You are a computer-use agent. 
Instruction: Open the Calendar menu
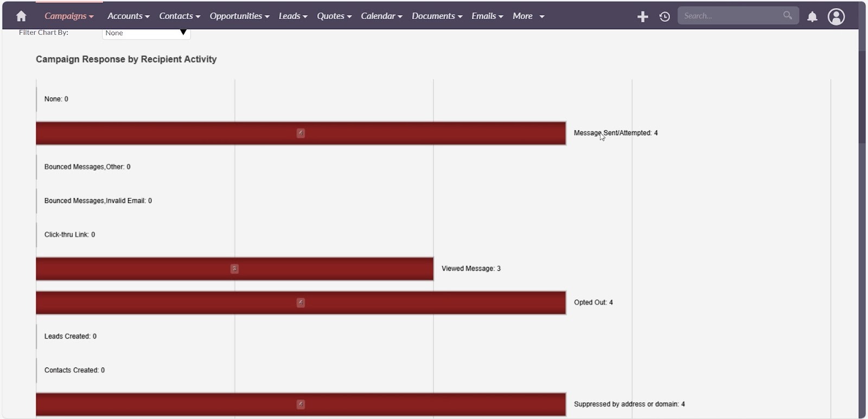pos(381,16)
